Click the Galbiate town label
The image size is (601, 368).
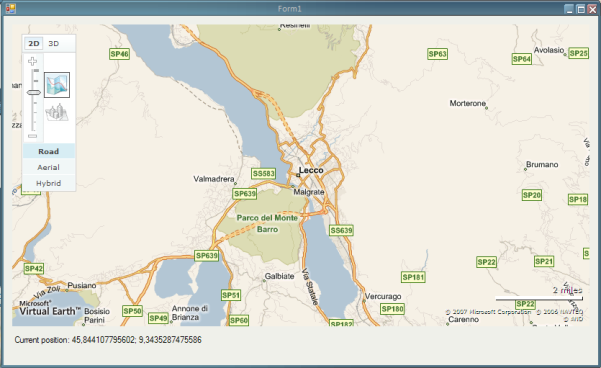point(279,276)
